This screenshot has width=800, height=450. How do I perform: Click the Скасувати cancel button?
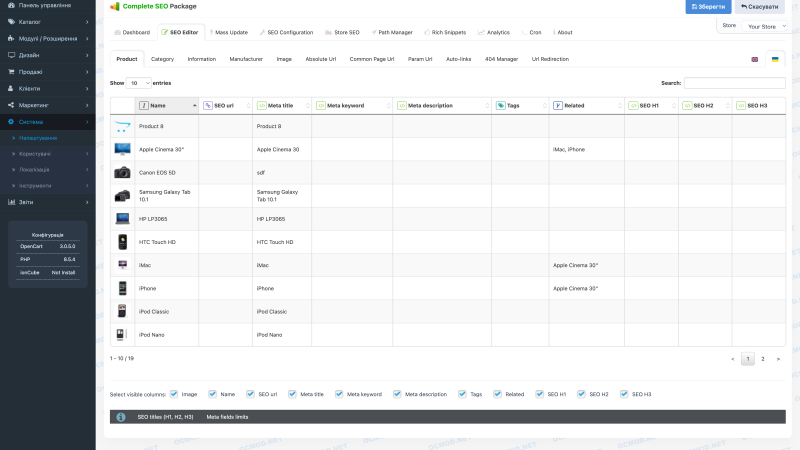(760, 7)
